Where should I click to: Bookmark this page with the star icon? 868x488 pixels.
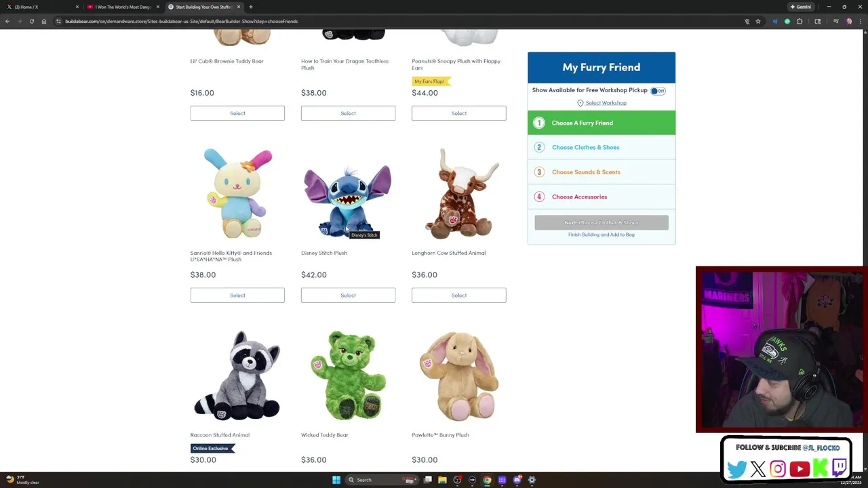(x=758, y=21)
